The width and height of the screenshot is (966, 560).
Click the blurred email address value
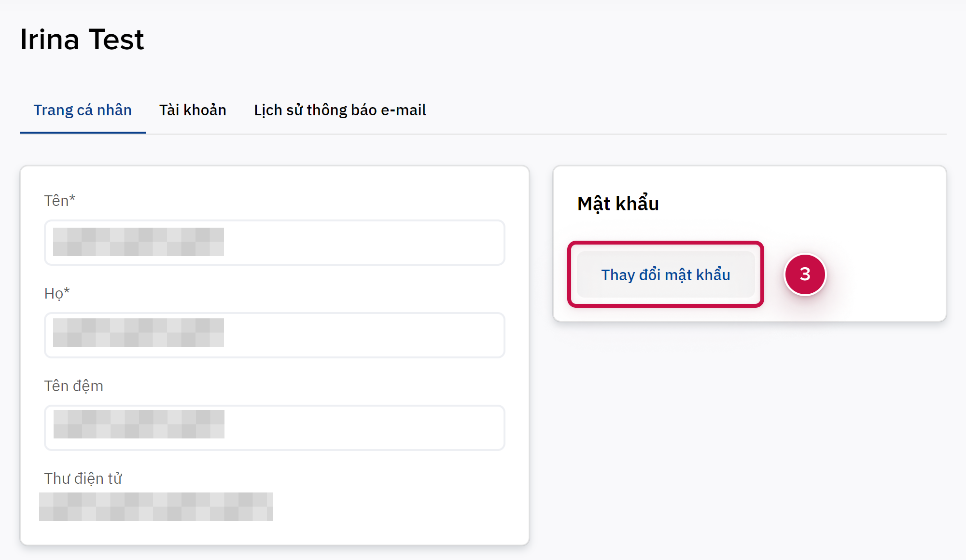pos(155,506)
